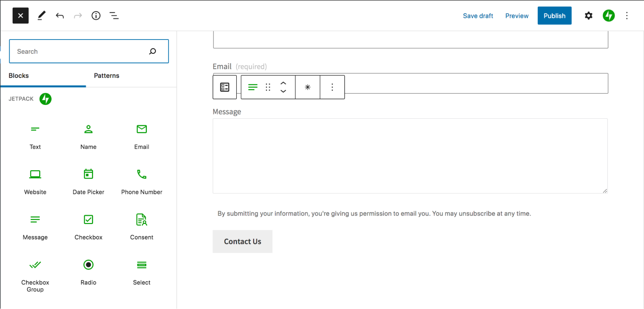
Task: Insert the Name field block
Action: coord(88,137)
